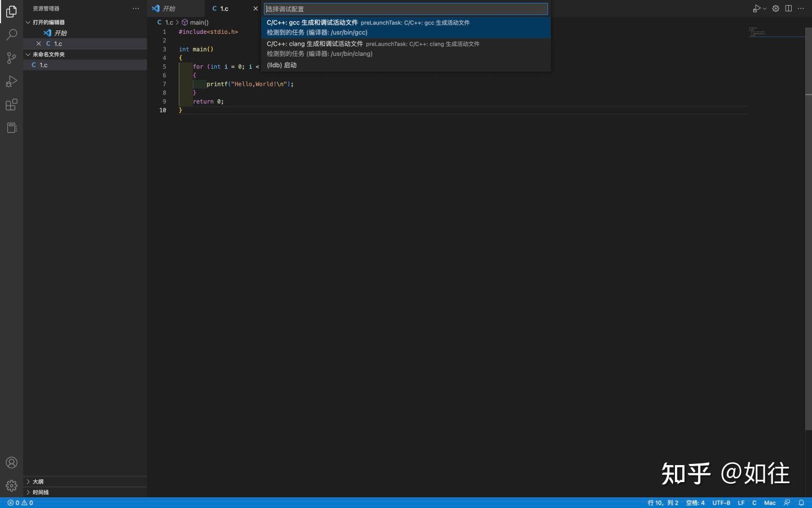Click Mac configuration in status bar
This screenshot has height=508, width=812.
pos(770,503)
